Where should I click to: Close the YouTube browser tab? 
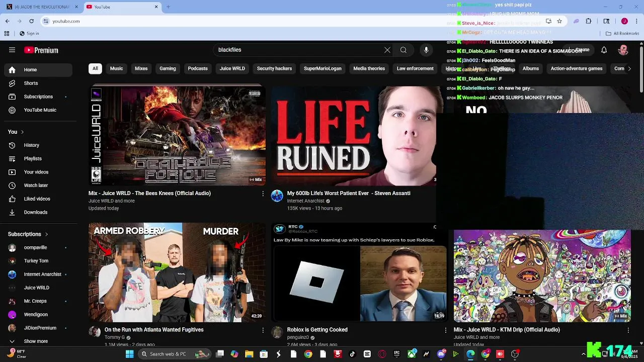[156, 7]
